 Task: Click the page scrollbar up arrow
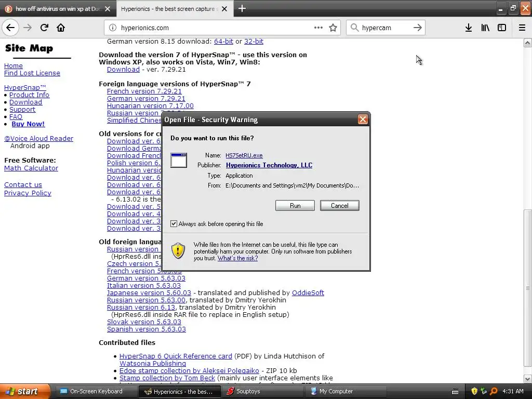527,43
